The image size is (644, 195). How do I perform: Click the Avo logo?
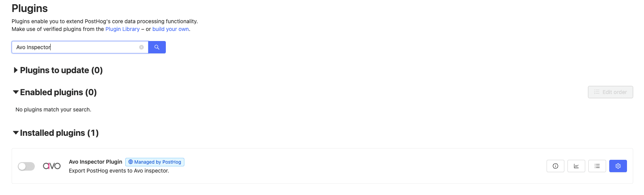pyautogui.click(x=52, y=166)
